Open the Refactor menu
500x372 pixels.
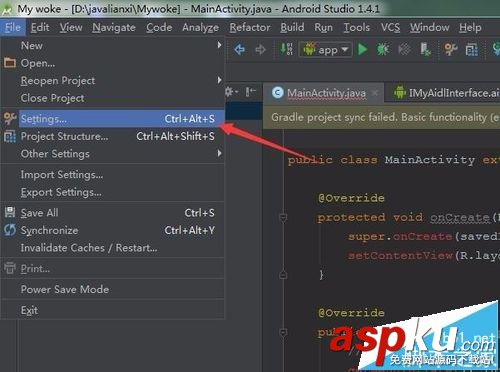coord(250,27)
